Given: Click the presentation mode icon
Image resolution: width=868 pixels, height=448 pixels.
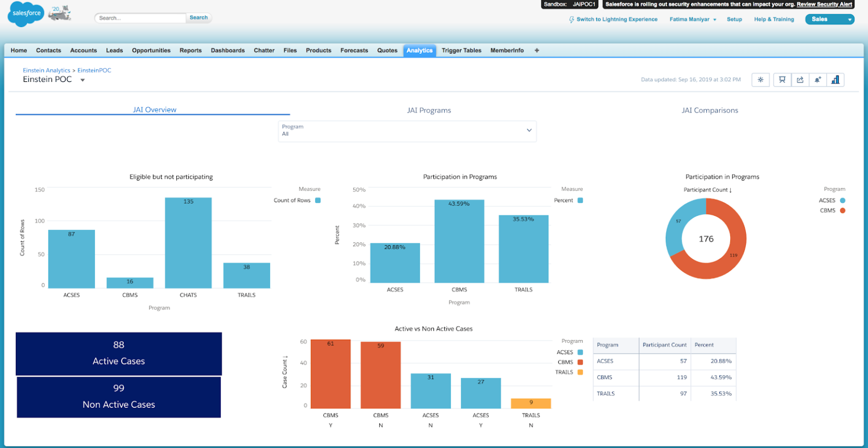Looking at the screenshot, I should [782, 80].
